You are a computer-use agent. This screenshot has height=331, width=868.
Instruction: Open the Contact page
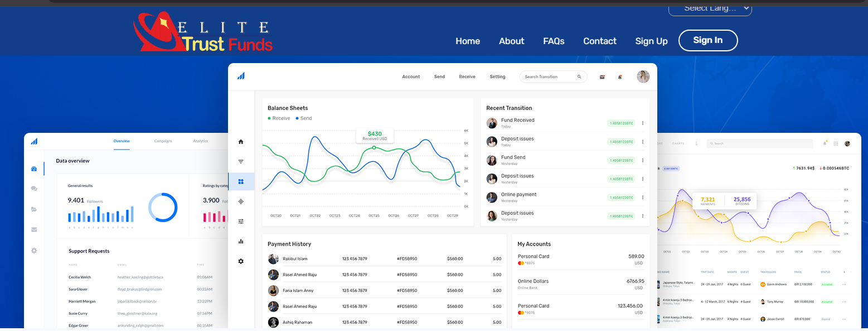tap(600, 41)
